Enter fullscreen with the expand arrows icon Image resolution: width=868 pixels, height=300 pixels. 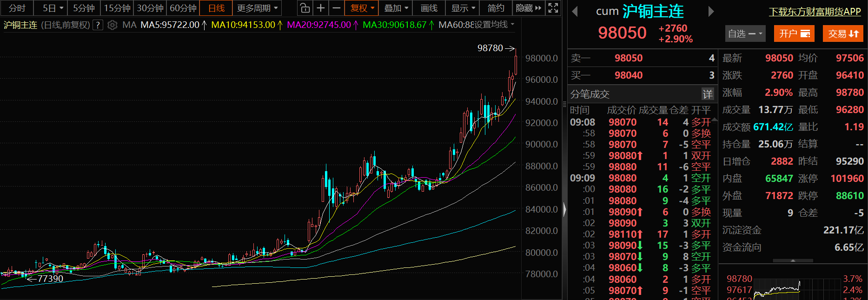point(553,8)
